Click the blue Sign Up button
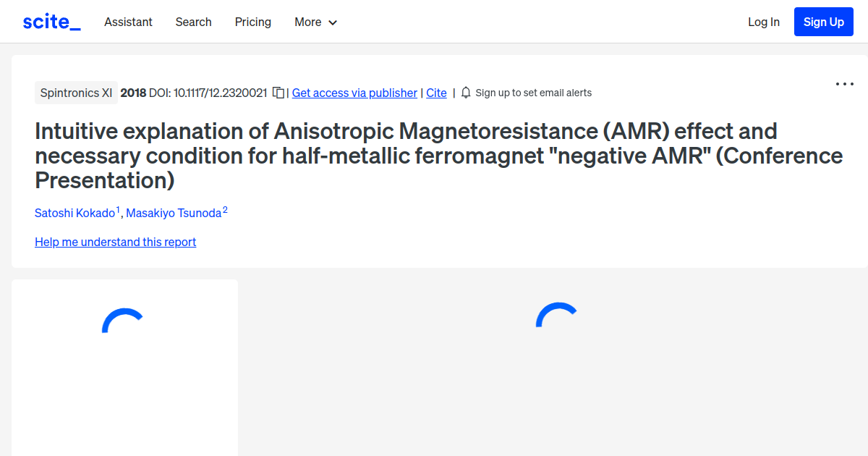This screenshot has width=868, height=456. [x=823, y=22]
